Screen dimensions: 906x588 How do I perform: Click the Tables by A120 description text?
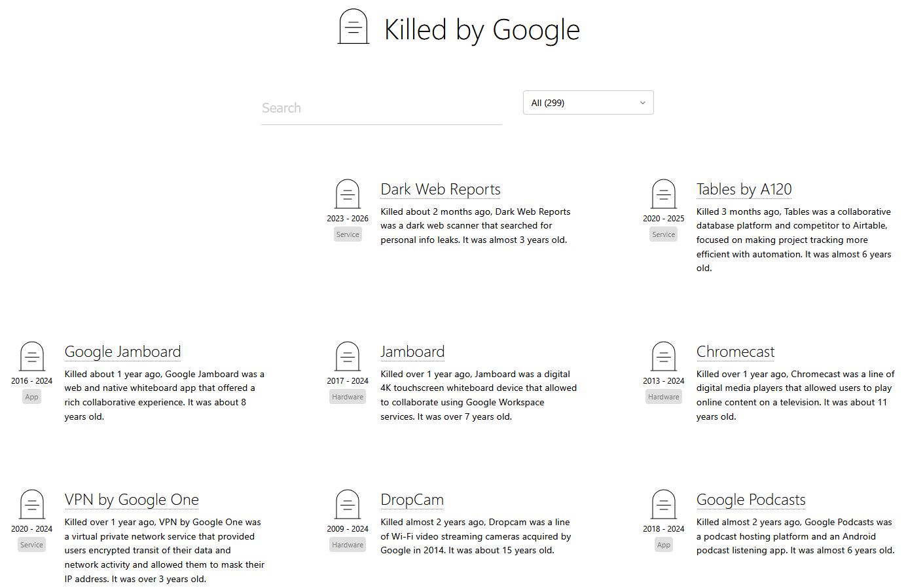(794, 240)
